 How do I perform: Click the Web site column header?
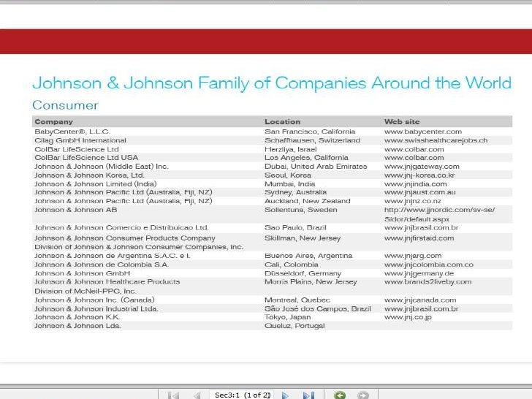402,121
